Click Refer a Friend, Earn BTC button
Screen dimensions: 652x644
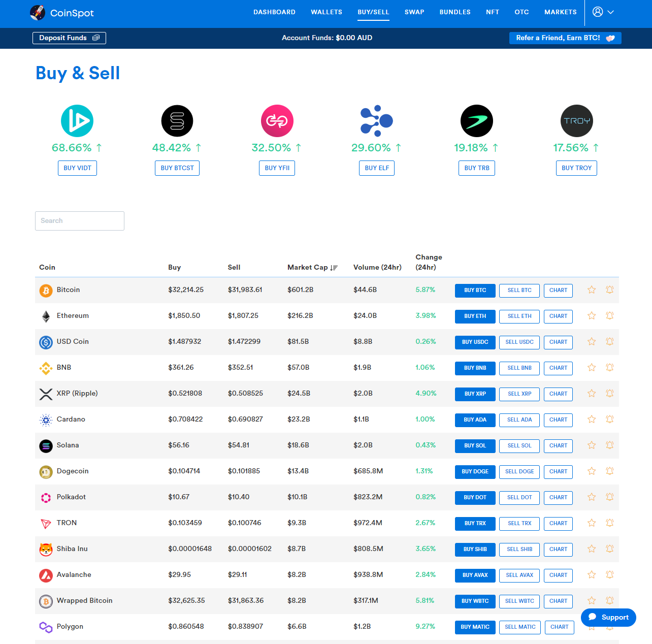coord(565,38)
